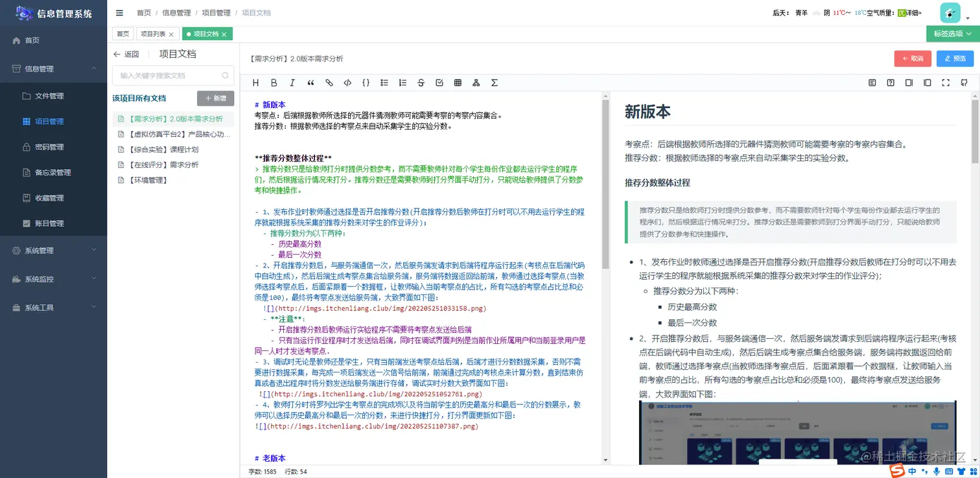The width and height of the screenshot is (980, 478).
Task: Insert a hyperlink
Action: point(328,82)
